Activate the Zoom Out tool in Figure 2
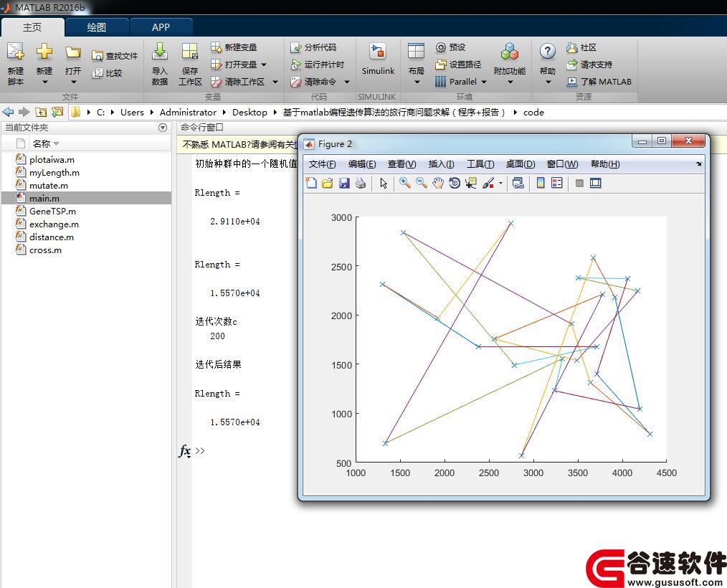 tap(422, 183)
